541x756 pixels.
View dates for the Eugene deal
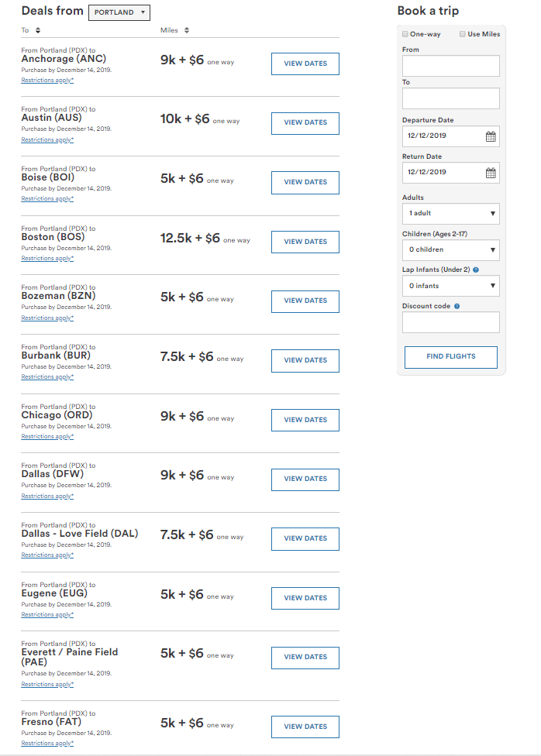[x=305, y=598]
